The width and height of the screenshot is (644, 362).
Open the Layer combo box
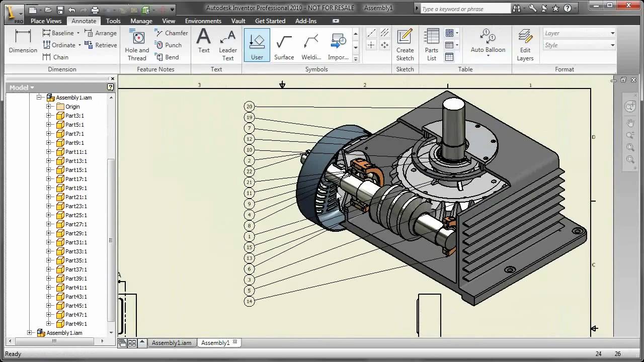[x=579, y=33]
